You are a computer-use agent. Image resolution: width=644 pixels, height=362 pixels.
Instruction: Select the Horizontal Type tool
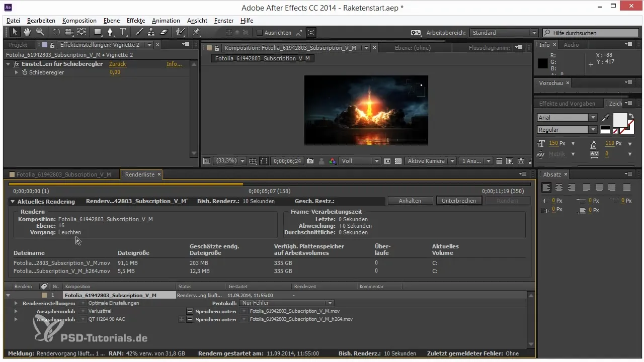click(x=123, y=32)
